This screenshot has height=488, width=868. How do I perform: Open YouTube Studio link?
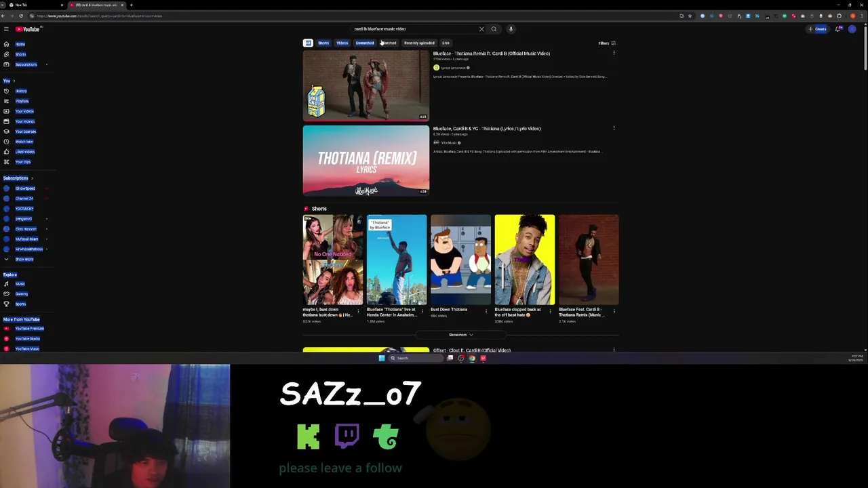(x=27, y=339)
